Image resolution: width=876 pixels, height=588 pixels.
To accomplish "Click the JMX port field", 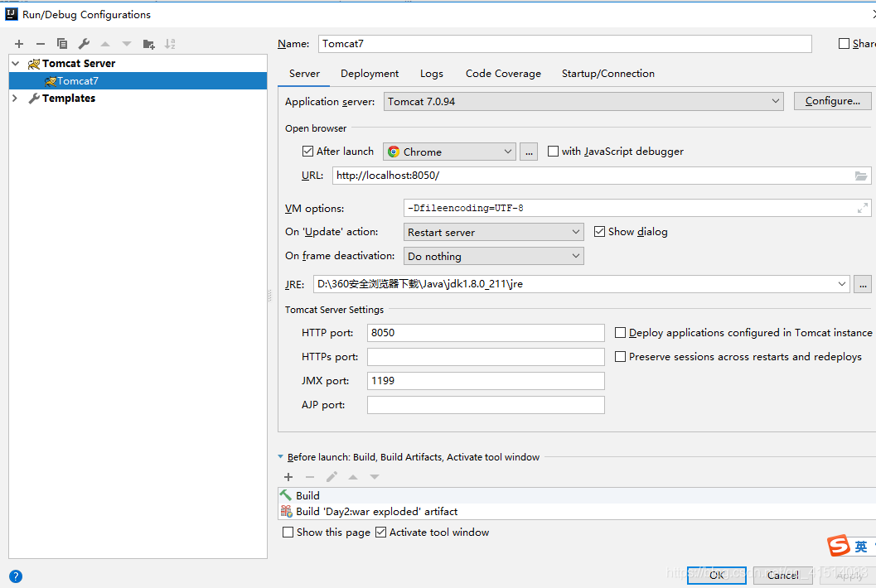I will 486,381.
